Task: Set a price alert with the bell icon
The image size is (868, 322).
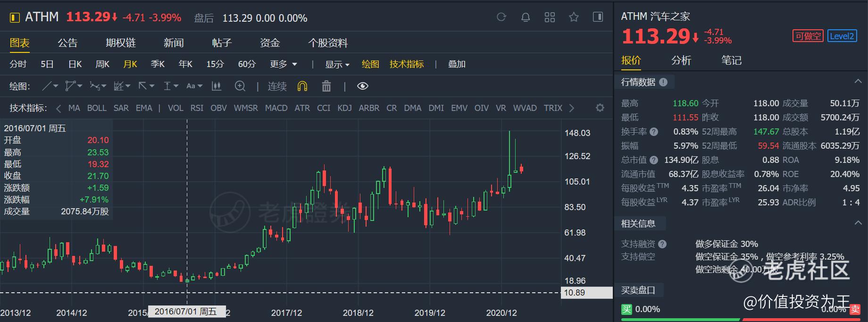Action: [526, 17]
